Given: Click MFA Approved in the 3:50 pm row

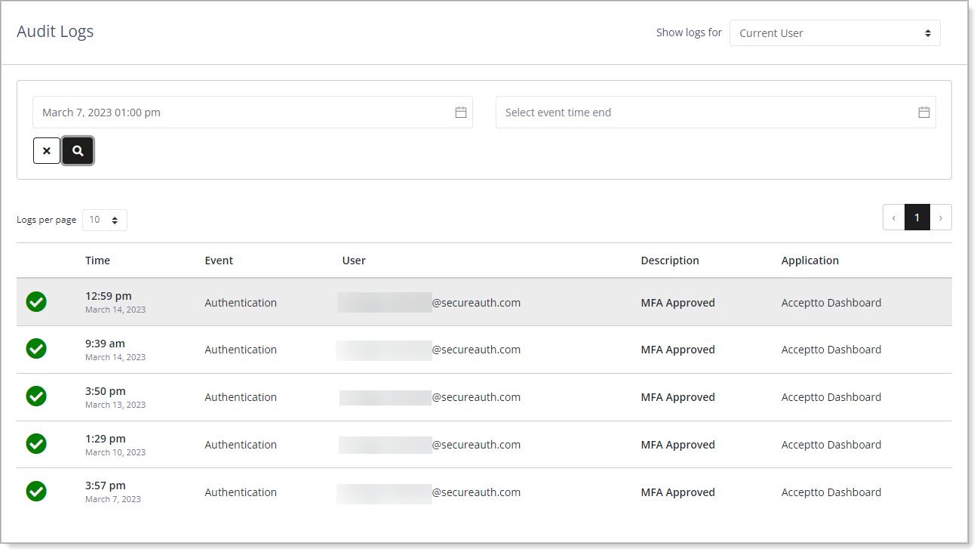Looking at the screenshot, I should click(x=677, y=397).
